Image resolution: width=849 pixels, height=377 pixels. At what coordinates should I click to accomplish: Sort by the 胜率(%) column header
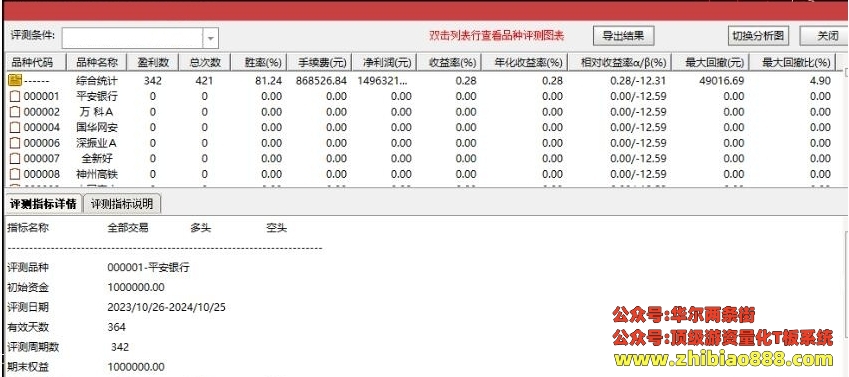tap(258, 63)
